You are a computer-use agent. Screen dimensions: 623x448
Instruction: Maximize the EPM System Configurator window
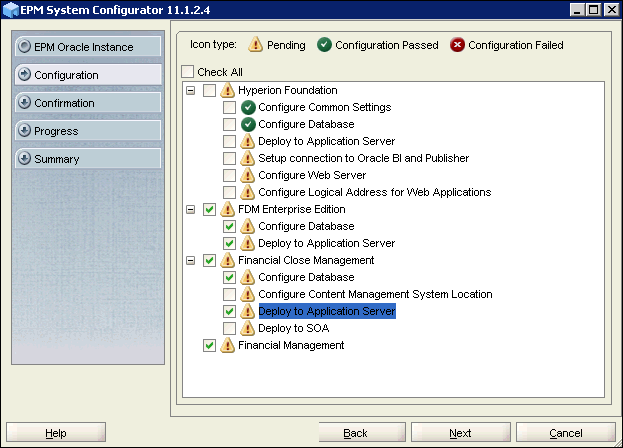[594, 9]
